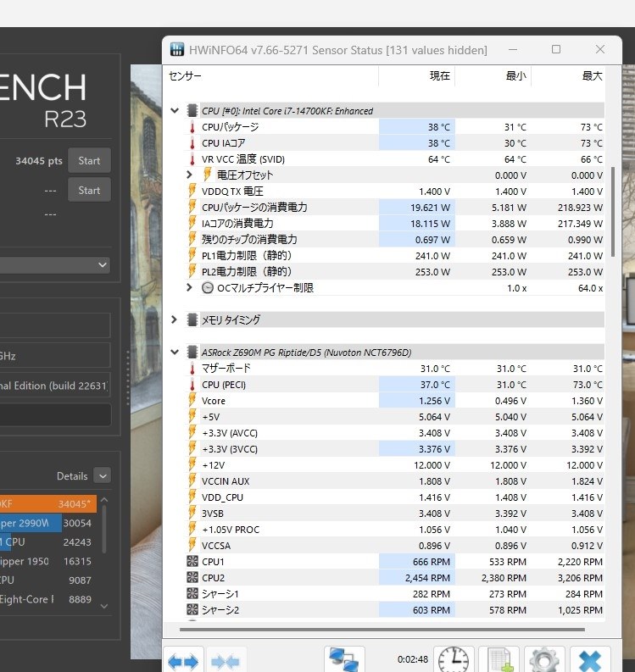Click lightning icon beside PL1電力制限
Screen dimensions: 635x672
[x=192, y=256]
